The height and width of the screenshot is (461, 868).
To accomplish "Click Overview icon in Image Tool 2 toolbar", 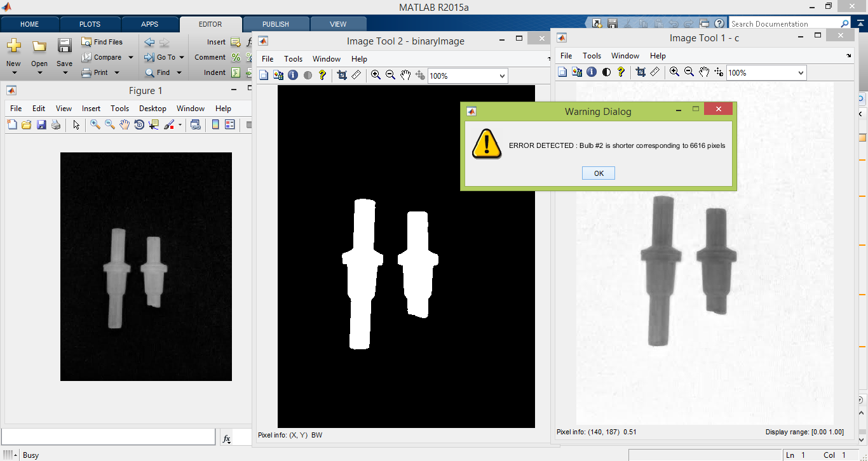I will tap(264, 75).
